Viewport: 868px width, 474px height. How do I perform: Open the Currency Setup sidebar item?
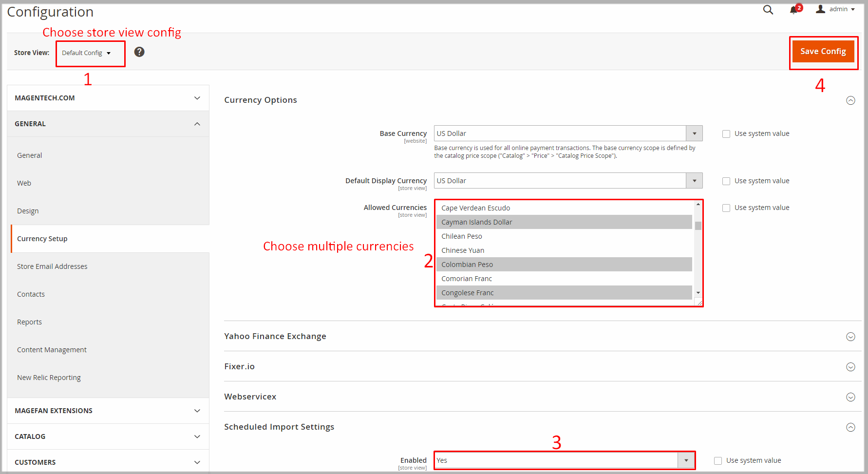[42, 239]
